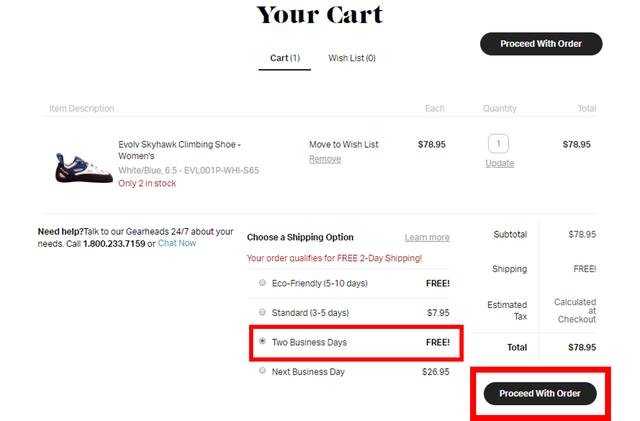Click the quantity input field
The height and width of the screenshot is (421, 640).
[499, 143]
